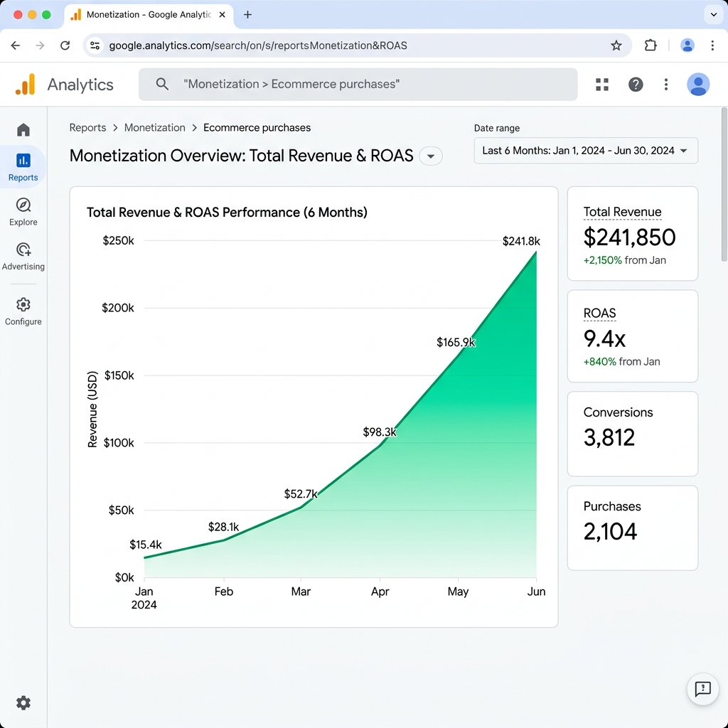This screenshot has width=728, height=728.
Task: Open the Purchases metric card
Action: click(632, 528)
